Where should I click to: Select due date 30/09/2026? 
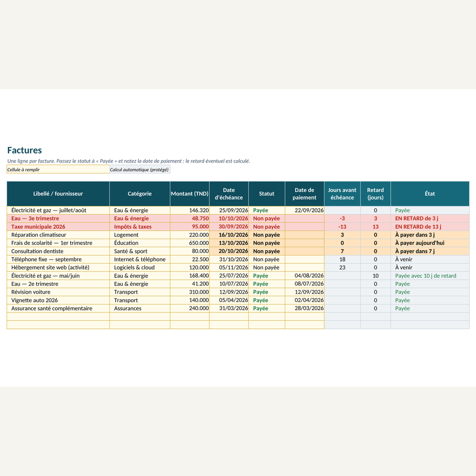click(x=229, y=226)
